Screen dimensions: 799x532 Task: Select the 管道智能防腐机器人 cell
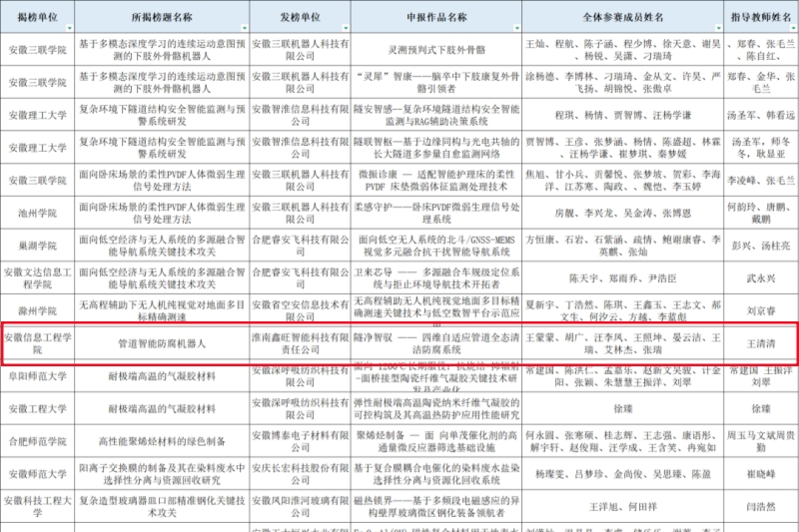pos(162,343)
